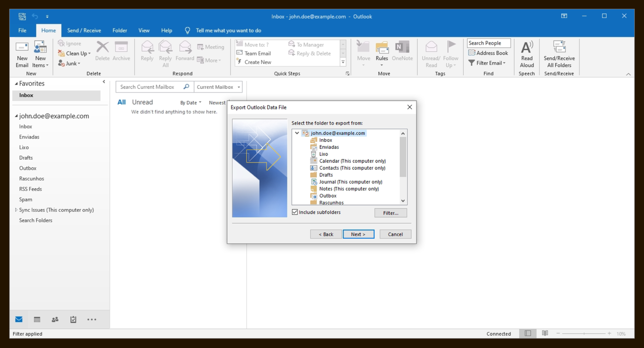
Task: Click the Move icon in ribbon
Action: tap(363, 54)
